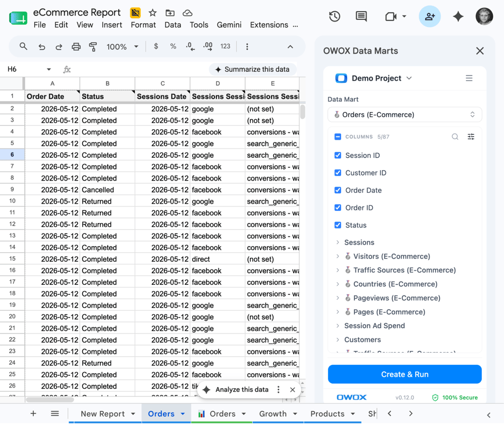Expand Visitors (E-Commerce) group

pos(337,256)
